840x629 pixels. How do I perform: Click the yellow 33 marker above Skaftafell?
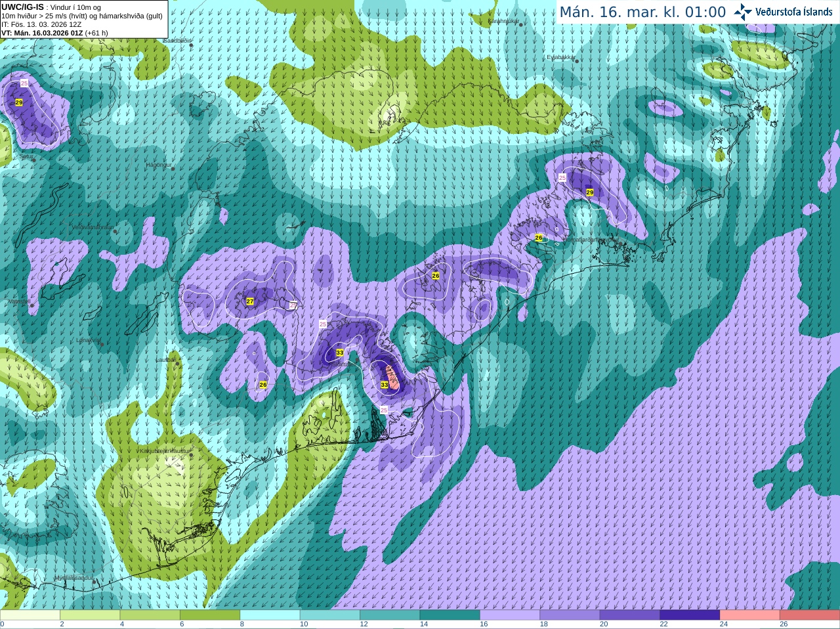coord(340,353)
